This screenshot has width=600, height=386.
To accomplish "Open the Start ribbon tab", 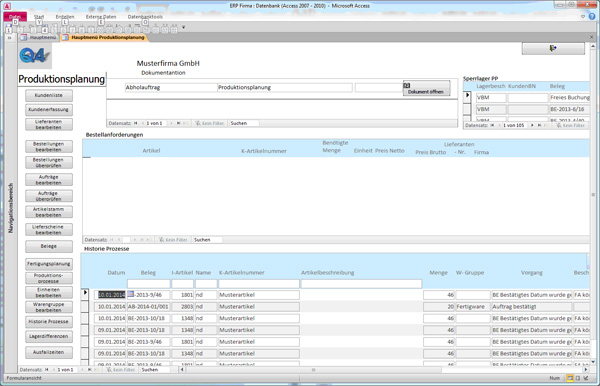I will tap(39, 17).
